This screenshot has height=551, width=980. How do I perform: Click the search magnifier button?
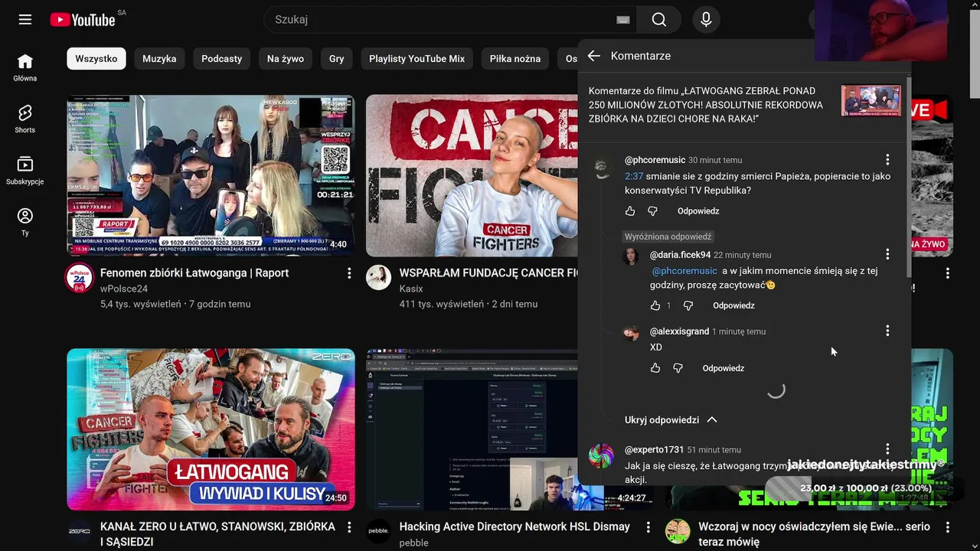coord(659,20)
